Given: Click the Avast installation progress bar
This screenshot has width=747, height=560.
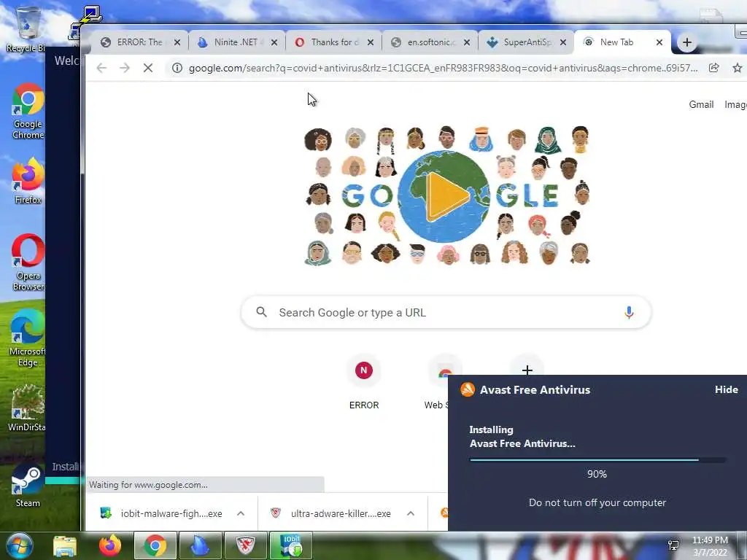Looking at the screenshot, I should point(597,460).
